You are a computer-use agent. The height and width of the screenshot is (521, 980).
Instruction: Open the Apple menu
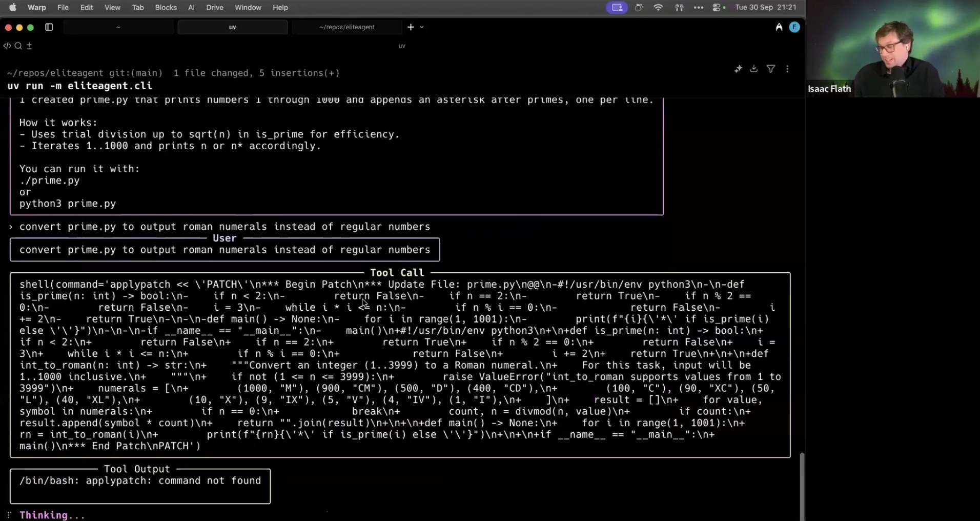pos(13,7)
